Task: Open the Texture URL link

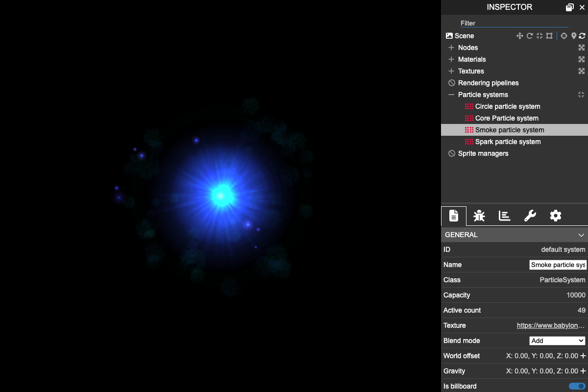Action: (550, 325)
